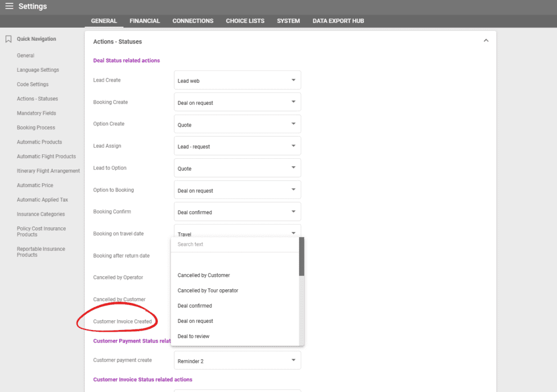The height and width of the screenshot is (392, 557).
Task: Switch to the CHOICE LISTS tab
Action: (245, 21)
